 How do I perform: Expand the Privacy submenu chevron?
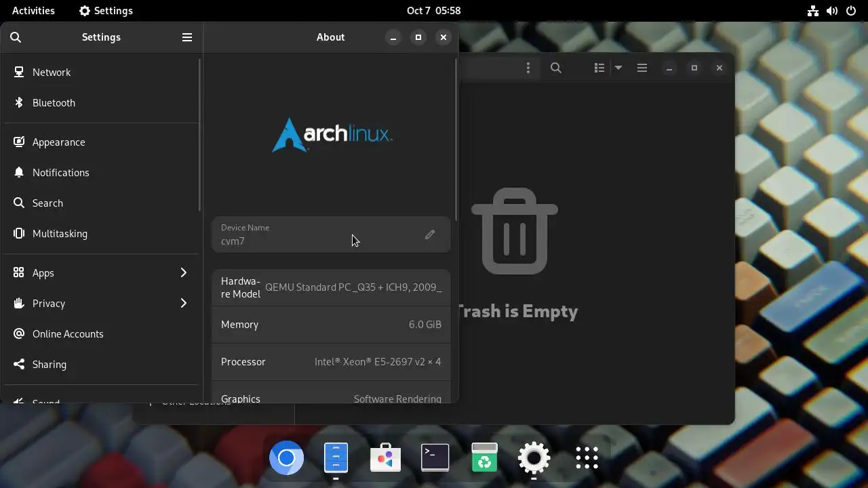pos(183,303)
